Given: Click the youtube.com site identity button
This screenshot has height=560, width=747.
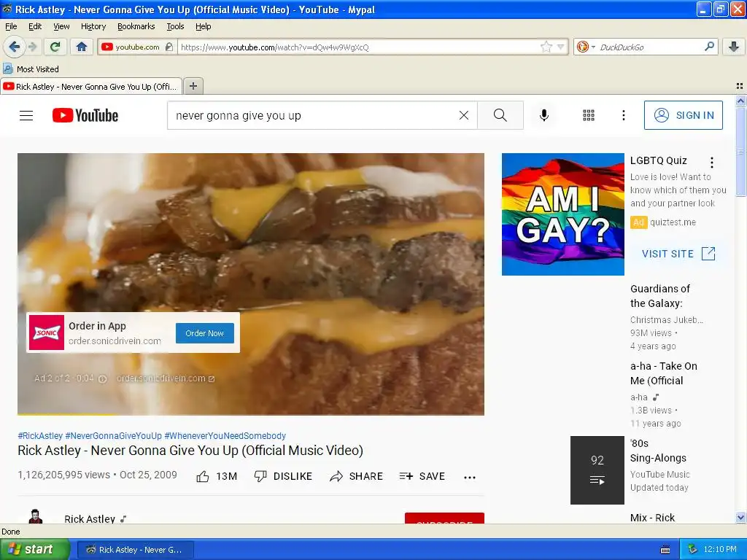Looking at the screenshot, I should pos(137,47).
